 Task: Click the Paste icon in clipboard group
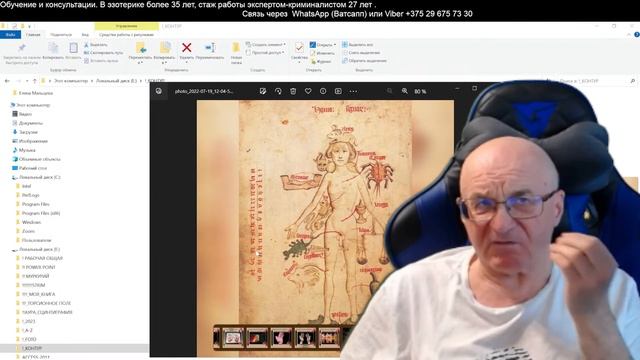click(73, 48)
